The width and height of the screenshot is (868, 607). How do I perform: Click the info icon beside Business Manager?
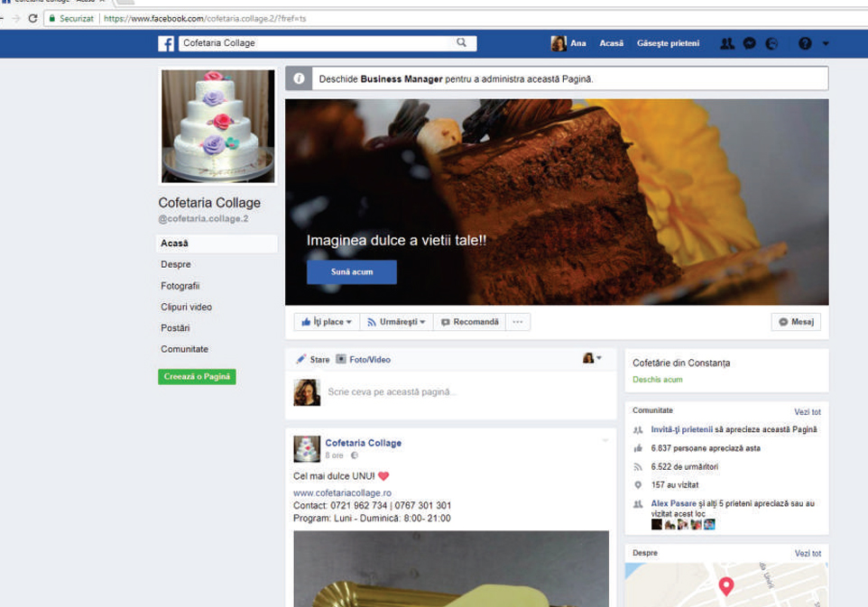coord(299,78)
